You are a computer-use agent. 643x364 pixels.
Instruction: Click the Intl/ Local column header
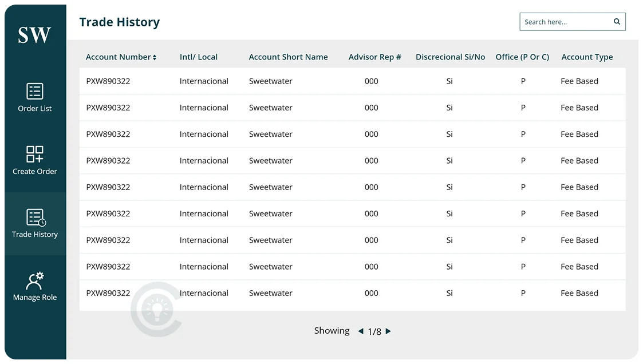pos(198,57)
